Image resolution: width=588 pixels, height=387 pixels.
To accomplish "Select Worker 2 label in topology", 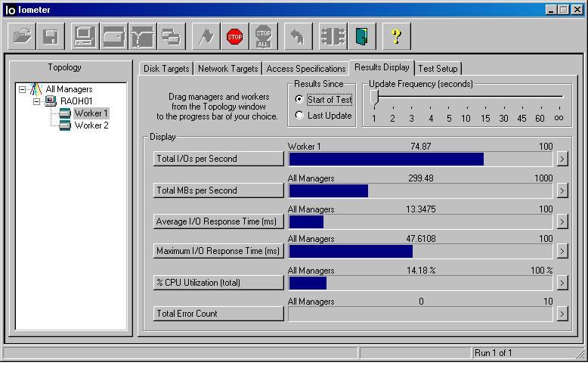I will 91,125.
